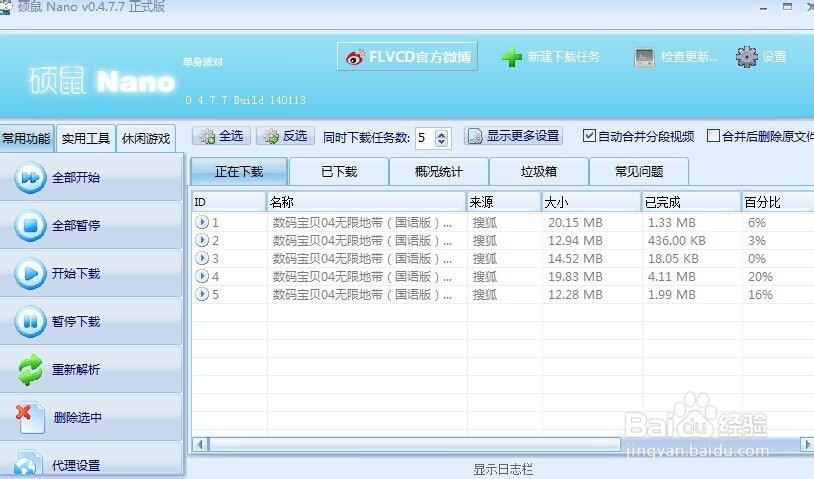Screen dimensions: 814x479
Task: Sort by the 大小 column header
Action: (591, 202)
